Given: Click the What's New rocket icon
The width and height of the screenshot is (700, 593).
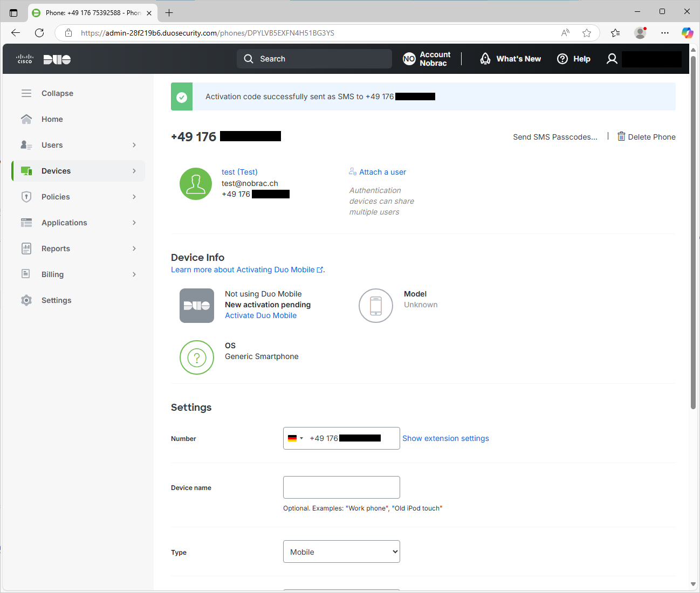Looking at the screenshot, I should [485, 59].
